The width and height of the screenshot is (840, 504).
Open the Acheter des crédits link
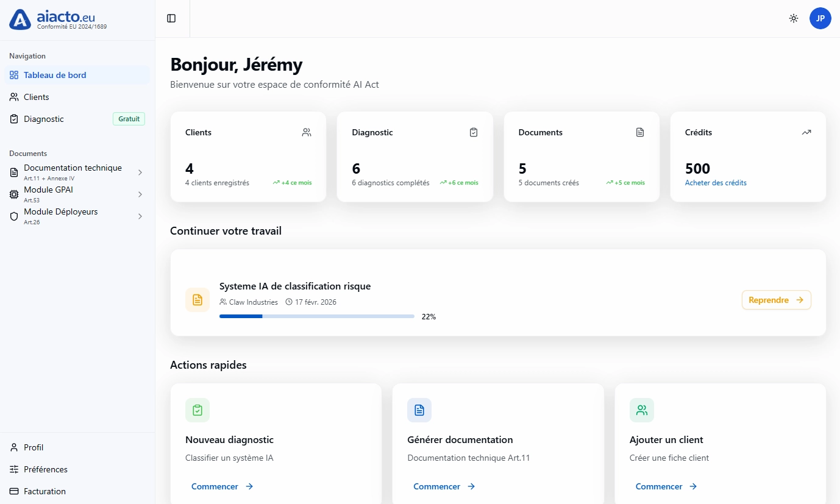[715, 182]
